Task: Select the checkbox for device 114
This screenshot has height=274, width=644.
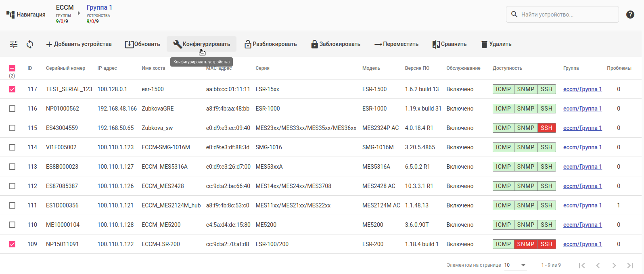Action: click(12, 147)
